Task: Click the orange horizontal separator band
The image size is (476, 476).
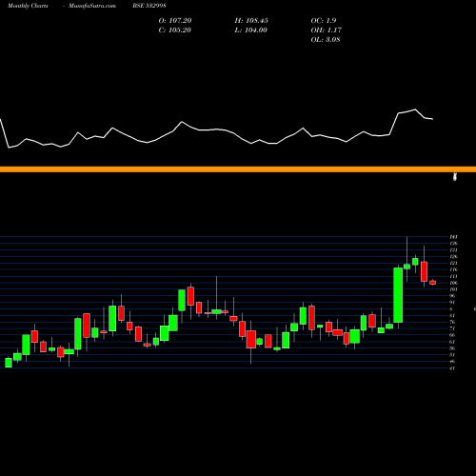Action: click(x=238, y=169)
